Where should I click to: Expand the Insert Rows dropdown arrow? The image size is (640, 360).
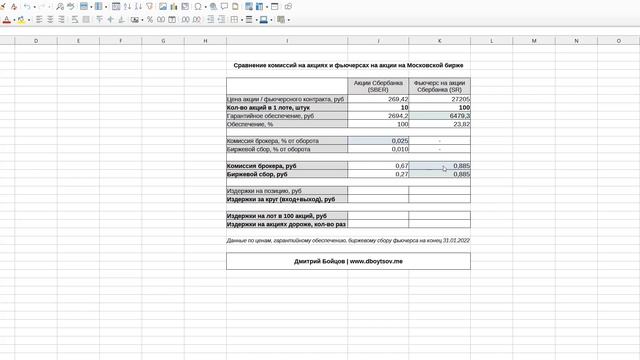[x=91, y=7]
